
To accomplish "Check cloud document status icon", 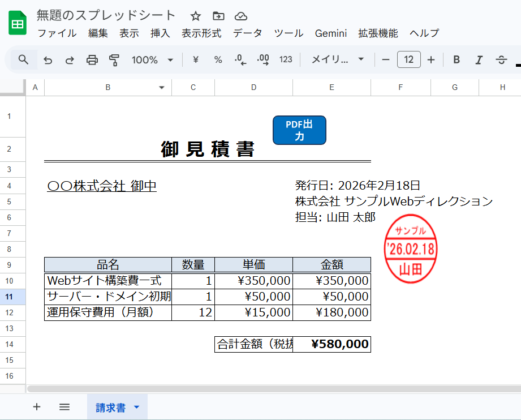I will point(241,16).
